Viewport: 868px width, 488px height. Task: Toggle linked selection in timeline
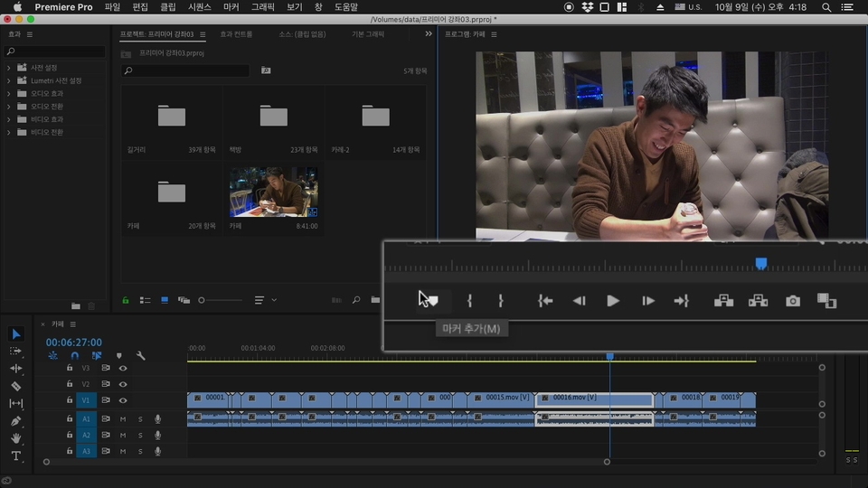[x=97, y=356]
